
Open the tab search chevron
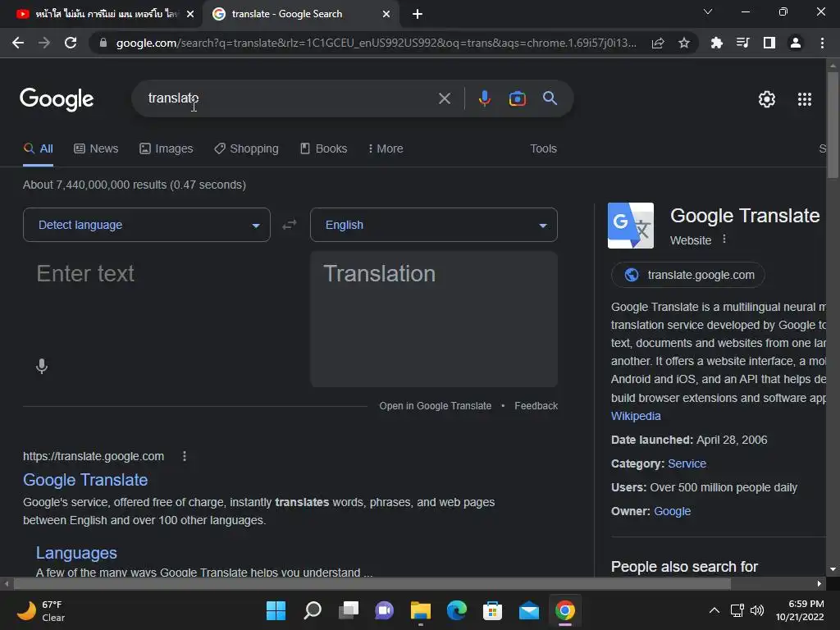click(x=708, y=11)
